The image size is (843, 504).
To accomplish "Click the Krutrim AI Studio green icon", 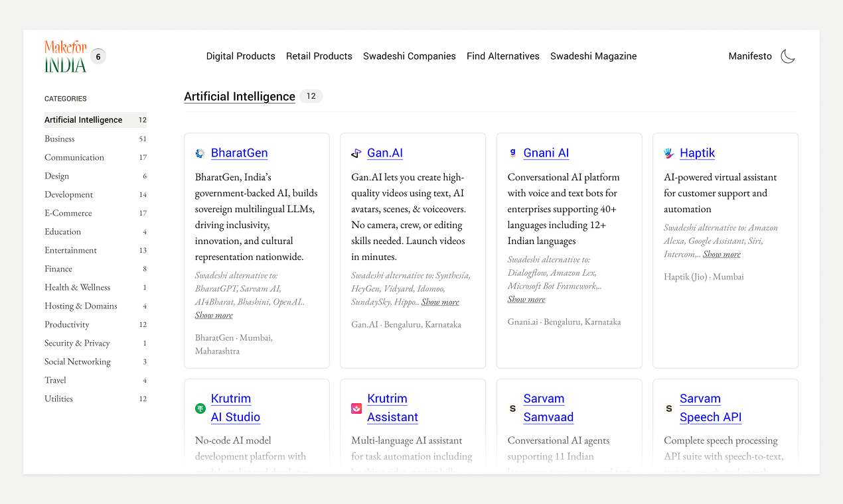I will pos(200,409).
